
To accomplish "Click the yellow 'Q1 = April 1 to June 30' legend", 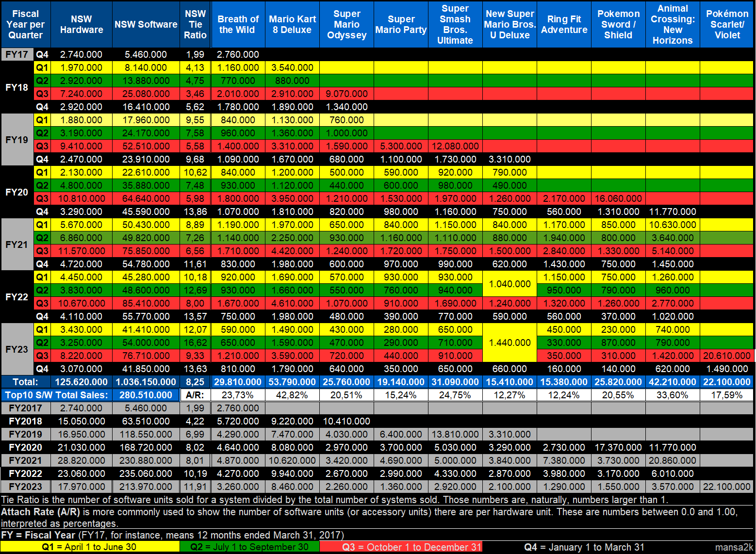I will [90, 547].
